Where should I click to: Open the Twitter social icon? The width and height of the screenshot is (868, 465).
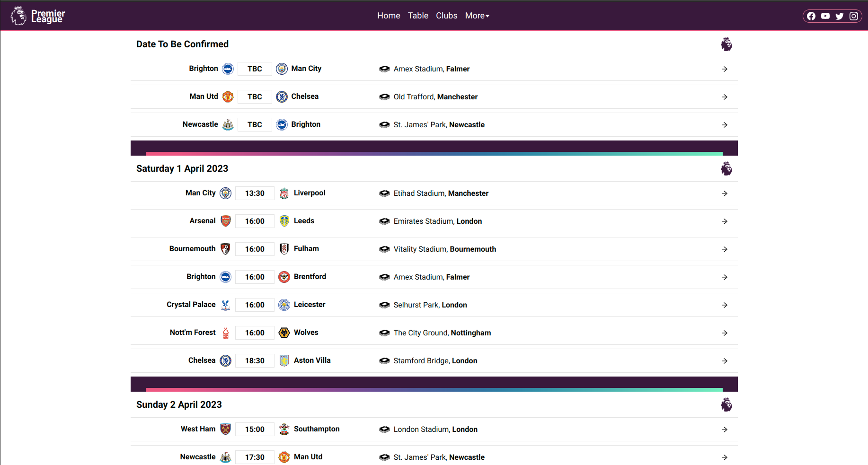point(840,16)
